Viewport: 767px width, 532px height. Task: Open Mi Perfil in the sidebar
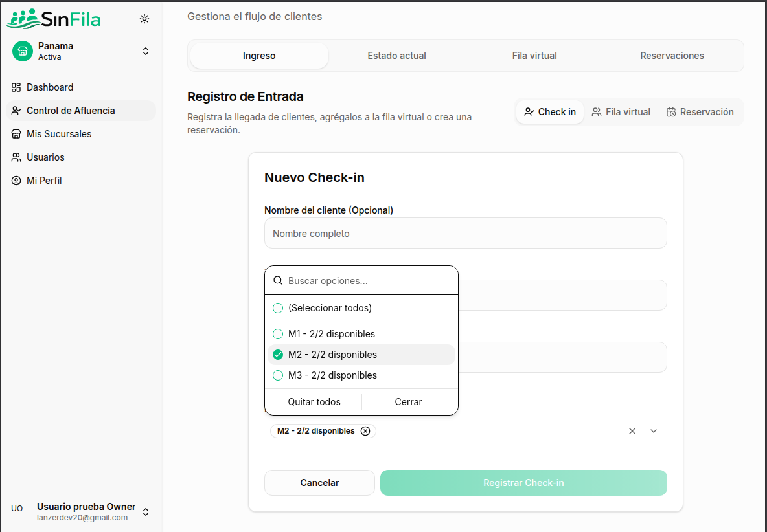(44, 181)
